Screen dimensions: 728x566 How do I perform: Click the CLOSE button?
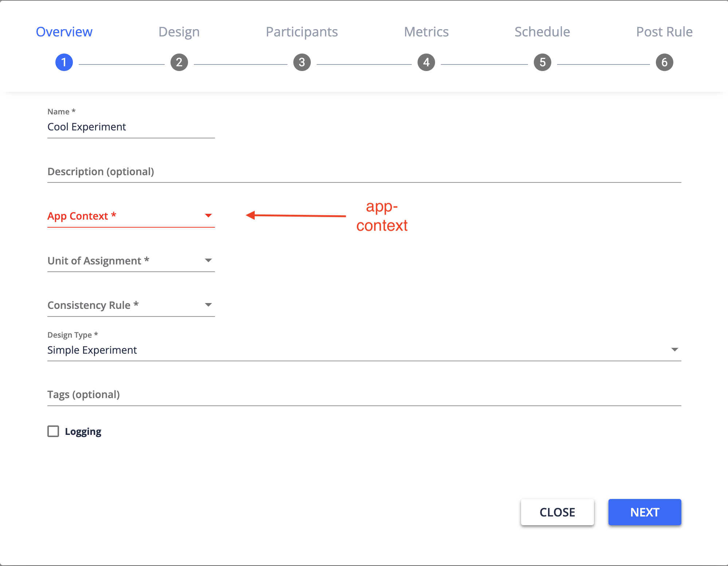[557, 512]
